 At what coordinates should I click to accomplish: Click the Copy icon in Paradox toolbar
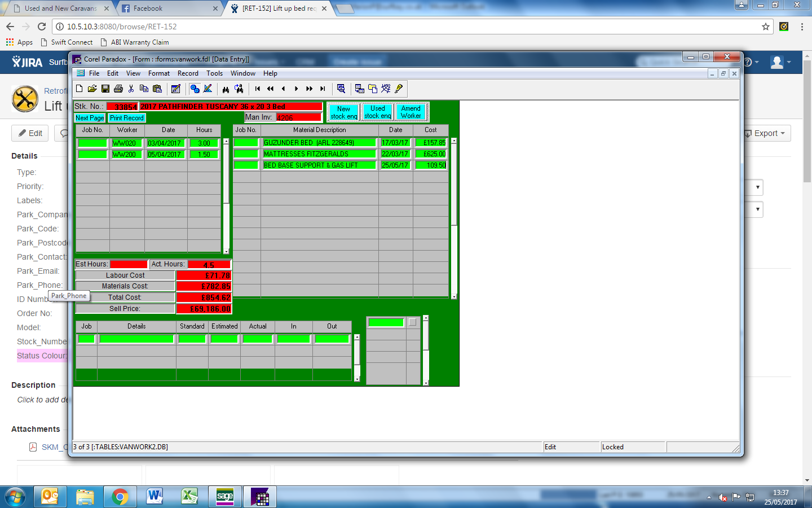point(144,89)
